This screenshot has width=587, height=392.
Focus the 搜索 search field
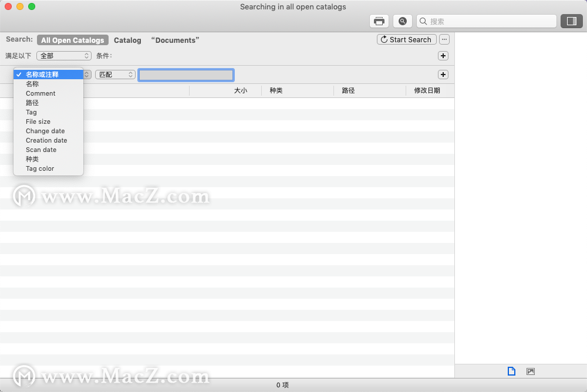[486, 21]
